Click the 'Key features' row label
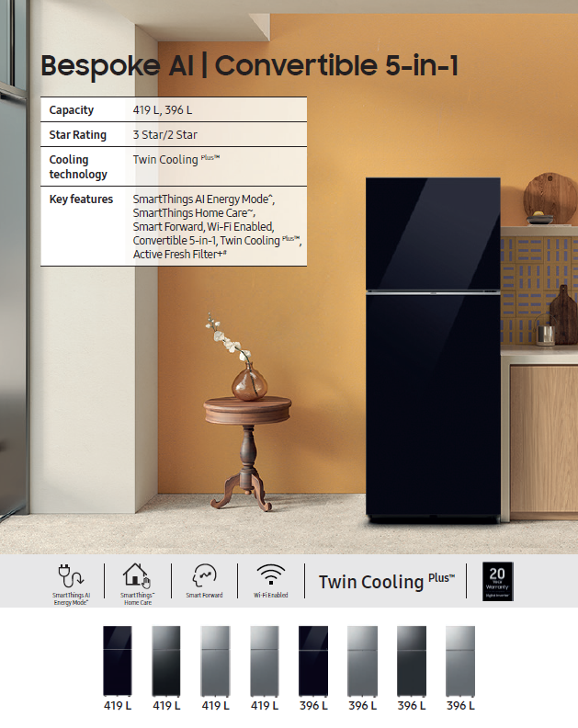578x728 pixels. pyautogui.click(x=81, y=199)
